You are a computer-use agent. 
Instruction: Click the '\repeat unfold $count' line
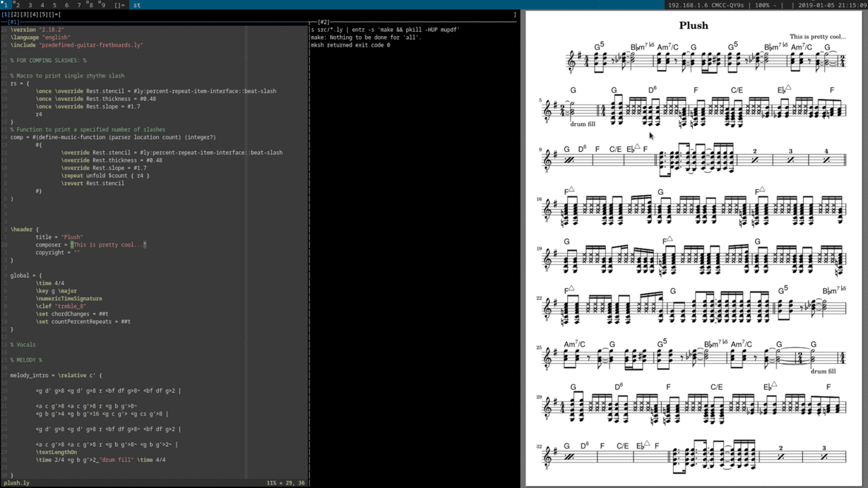[105, 175]
